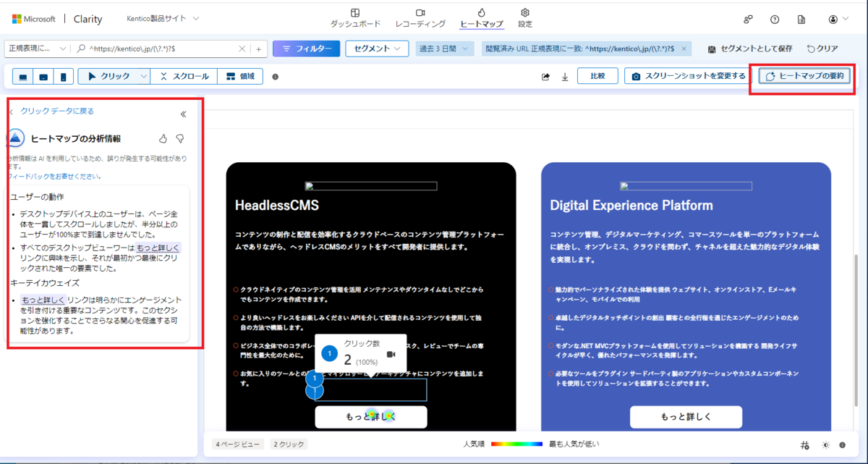Image resolution: width=868 pixels, height=464 pixels.
Task: Click the info icon in bottom bar
Action: click(x=843, y=444)
